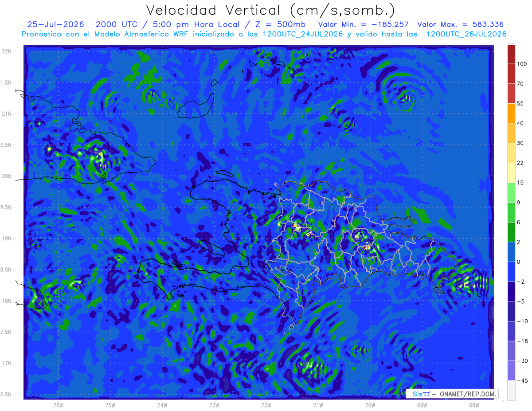The image size is (532, 411).
Task: Click the title "Velocidad Vertical (cm/s,somb.)"
Action: point(271,10)
